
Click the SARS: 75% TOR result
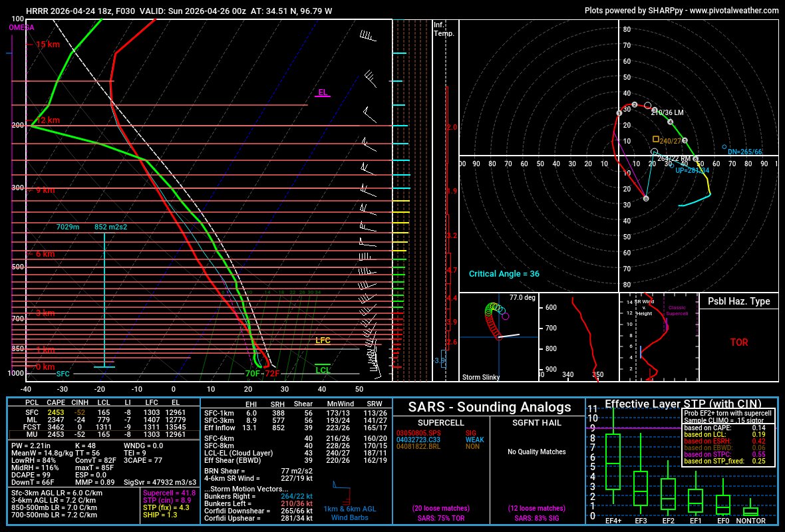click(x=441, y=518)
